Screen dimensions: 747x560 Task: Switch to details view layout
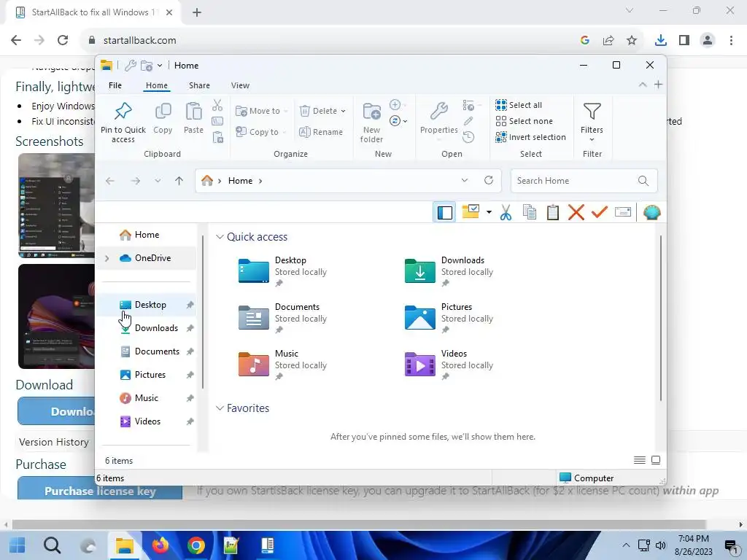[x=639, y=460]
